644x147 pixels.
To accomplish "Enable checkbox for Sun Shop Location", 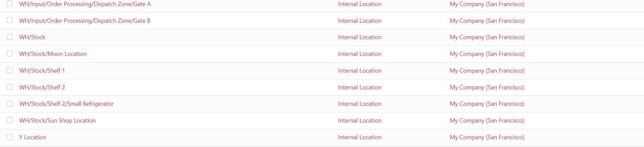I will pos(10,120).
